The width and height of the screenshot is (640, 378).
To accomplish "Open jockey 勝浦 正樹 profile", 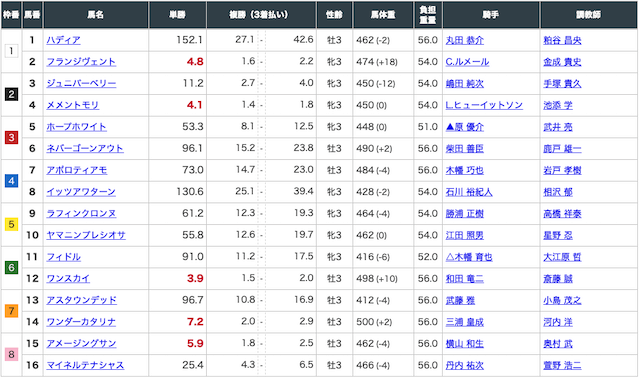I will [x=464, y=213].
